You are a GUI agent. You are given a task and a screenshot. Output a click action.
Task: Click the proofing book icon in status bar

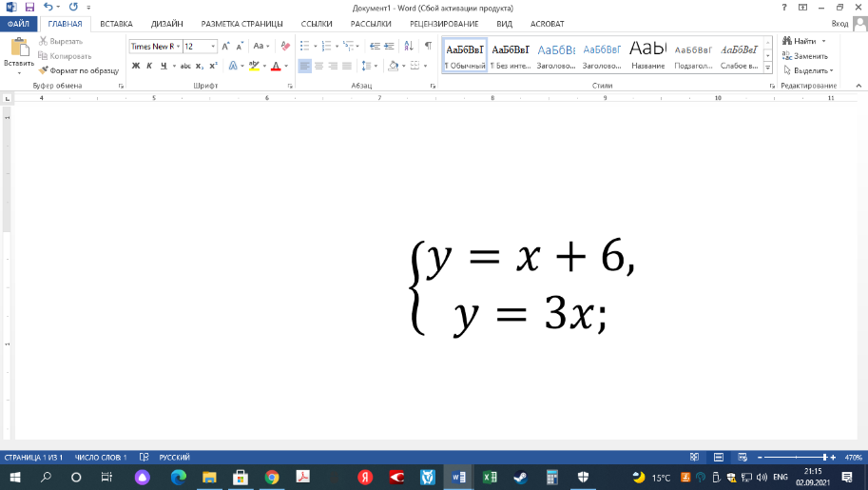click(144, 458)
